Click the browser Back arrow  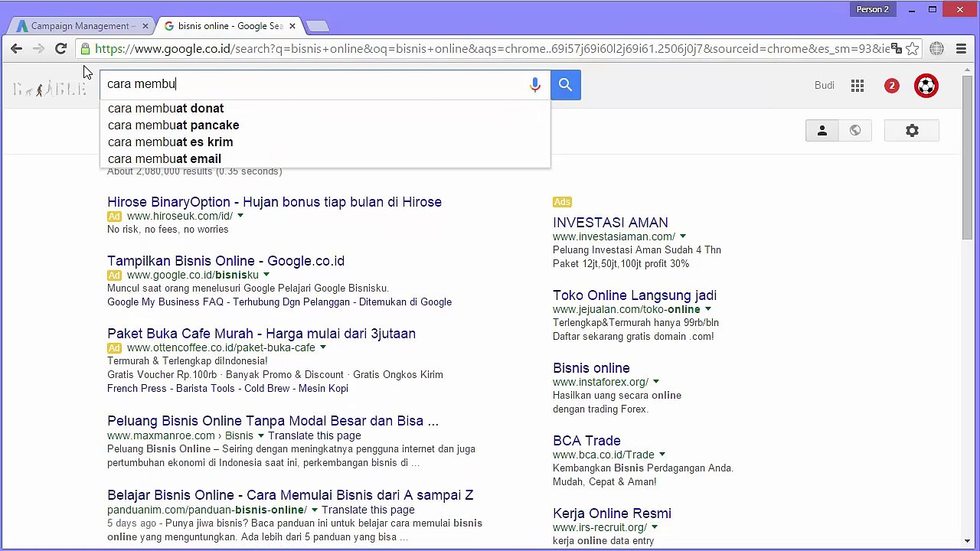pos(16,49)
